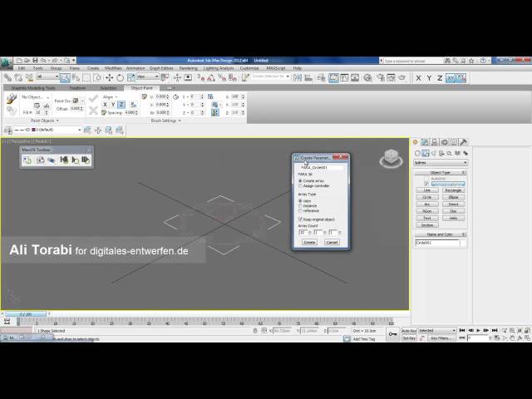Collapse the Name and Color rollout
Image resolution: width=532 pixels, height=399 pixels.
coord(441,234)
